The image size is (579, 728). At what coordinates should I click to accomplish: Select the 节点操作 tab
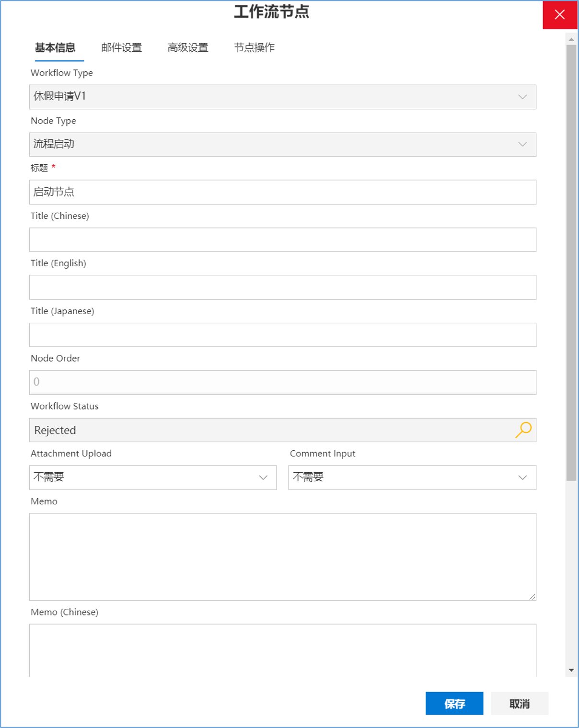(x=255, y=47)
